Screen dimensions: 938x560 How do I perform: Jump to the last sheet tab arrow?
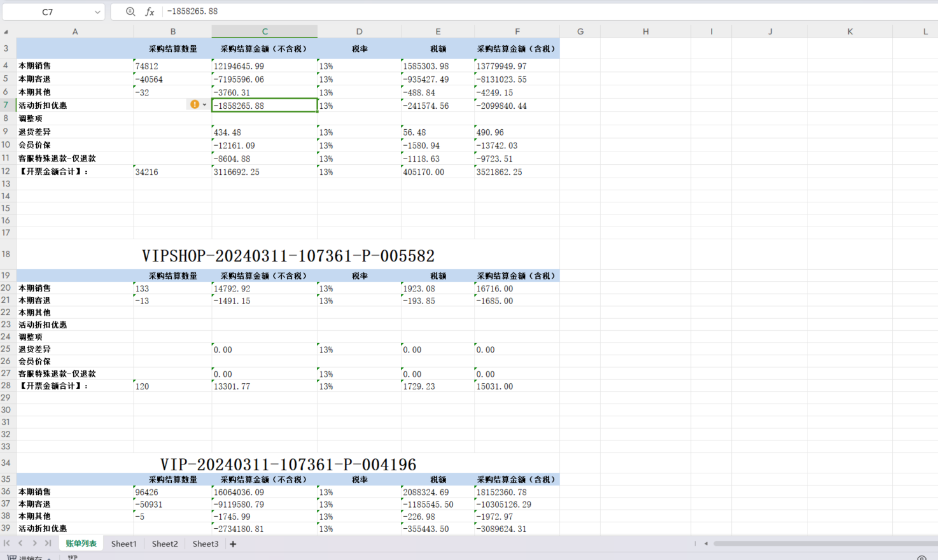48,543
